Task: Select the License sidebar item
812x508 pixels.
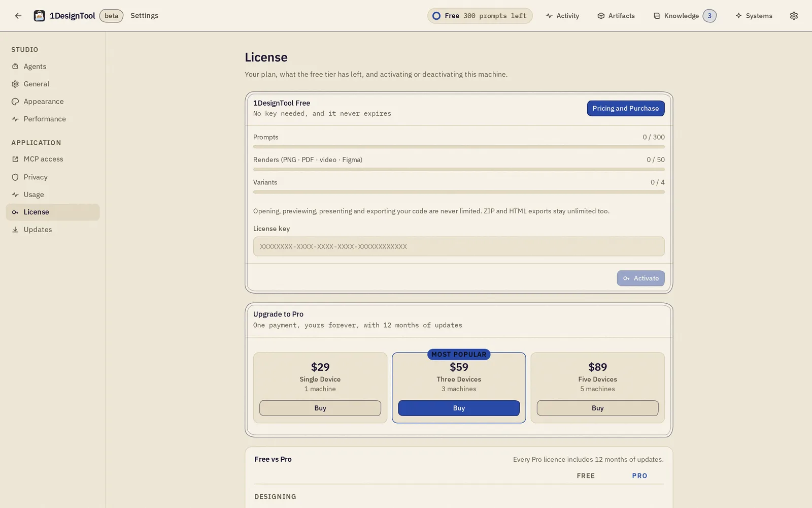Action: pyautogui.click(x=53, y=212)
